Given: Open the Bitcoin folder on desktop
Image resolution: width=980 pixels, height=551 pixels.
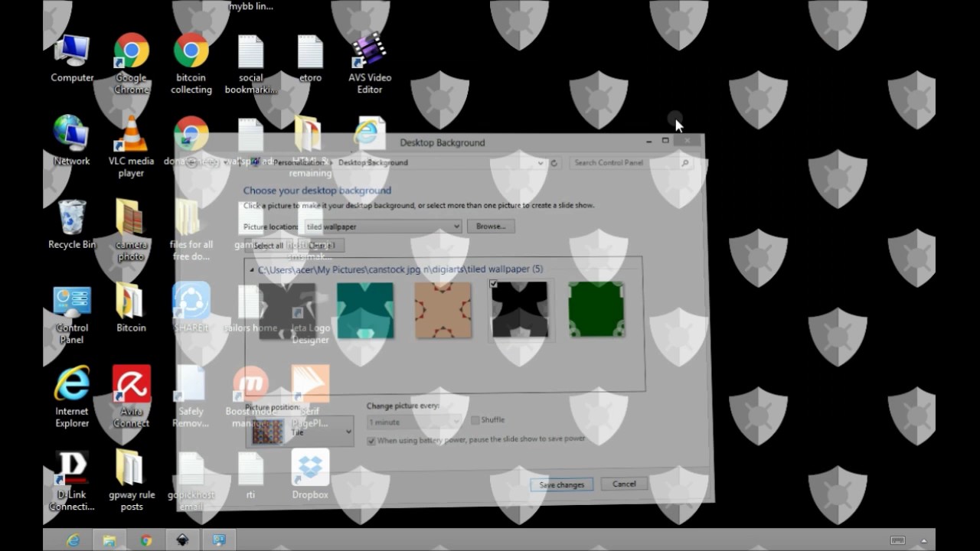Looking at the screenshot, I should 132,308.
